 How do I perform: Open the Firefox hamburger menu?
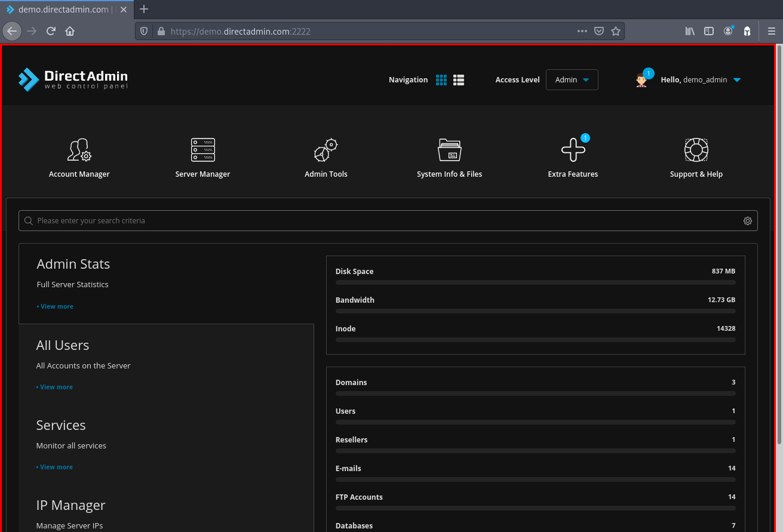[771, 31]
